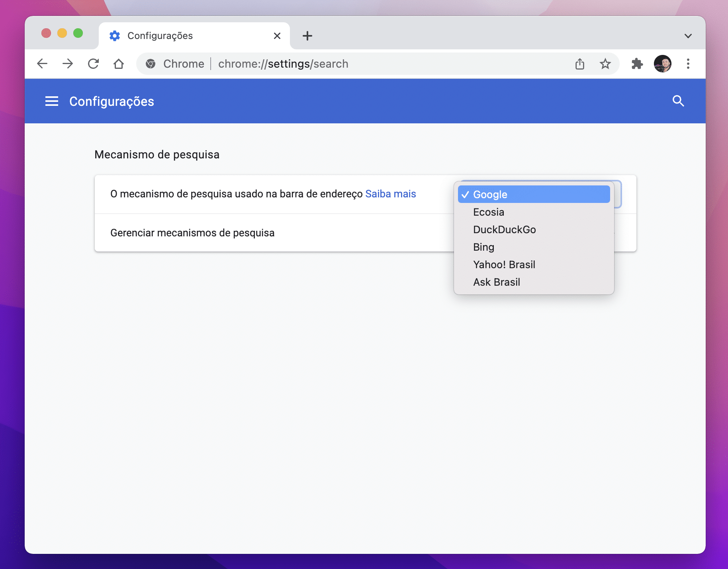Open the Saiba mais link
Image resolution: width=728 pixels, height=569 pixels.
(x=390, y=194)
